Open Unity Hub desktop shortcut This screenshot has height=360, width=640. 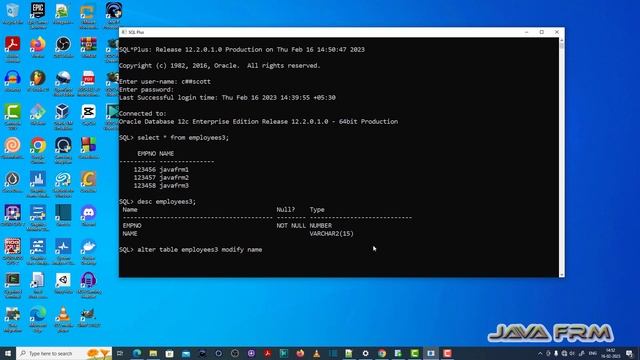click(x=63, y=283)
